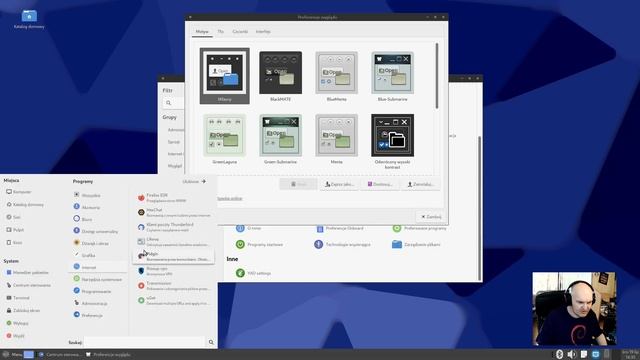This screenshot has width=640, height=360.
Task: Open Menedżer pakietów in System list
Action: point(27,272)
